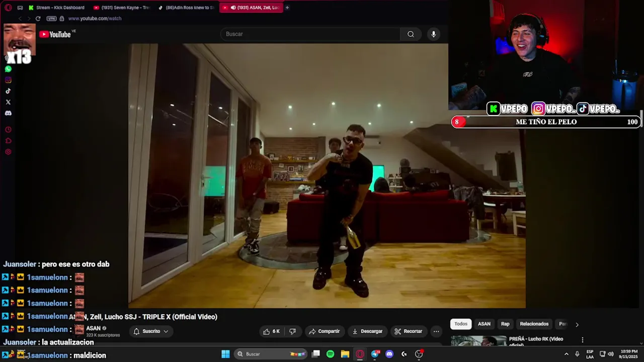Open volume control speaker icon

611,354
